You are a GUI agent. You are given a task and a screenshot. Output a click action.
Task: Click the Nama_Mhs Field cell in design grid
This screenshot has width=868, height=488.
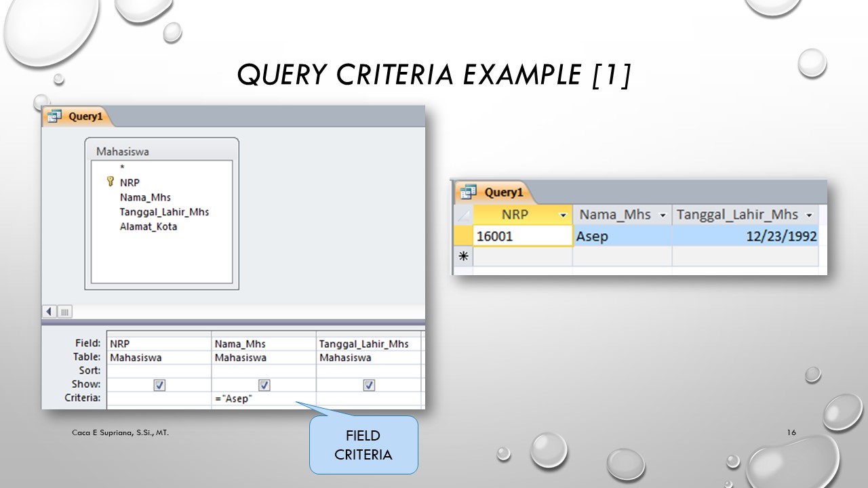click(264, 344)
